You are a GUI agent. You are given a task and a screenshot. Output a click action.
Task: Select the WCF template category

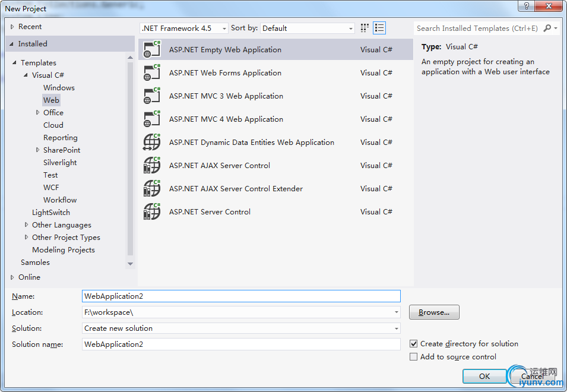(51, 187)
